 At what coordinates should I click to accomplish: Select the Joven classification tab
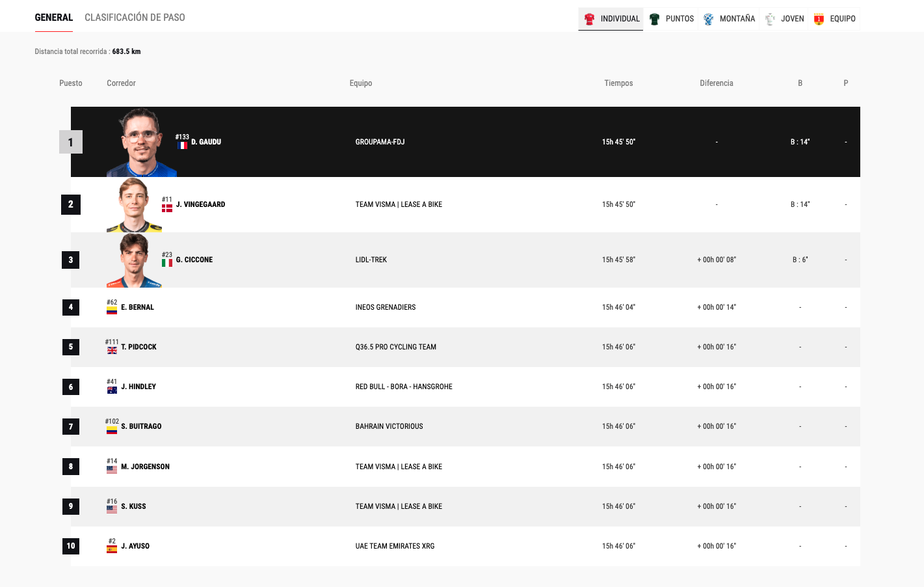pyautogui.click(x=784, y=19)
